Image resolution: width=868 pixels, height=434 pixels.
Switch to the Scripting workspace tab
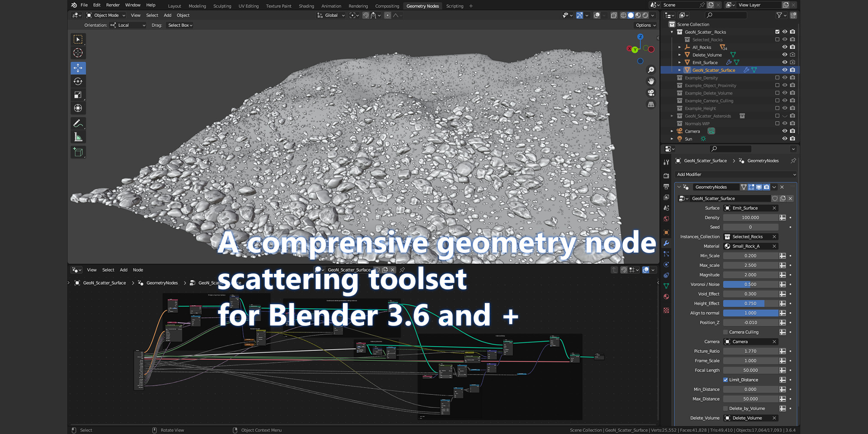(454, 6)
